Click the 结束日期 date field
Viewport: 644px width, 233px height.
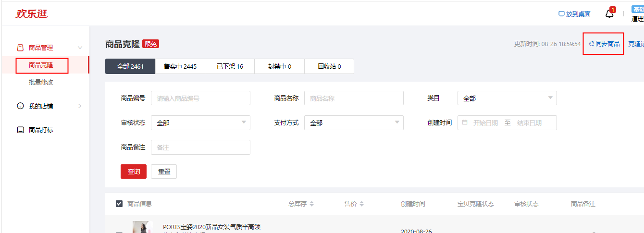(x=529, y=123)
